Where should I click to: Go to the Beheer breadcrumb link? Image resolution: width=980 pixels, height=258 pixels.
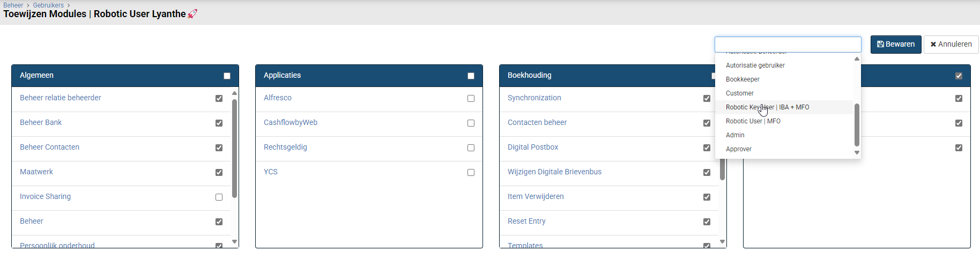click(13, 5)
